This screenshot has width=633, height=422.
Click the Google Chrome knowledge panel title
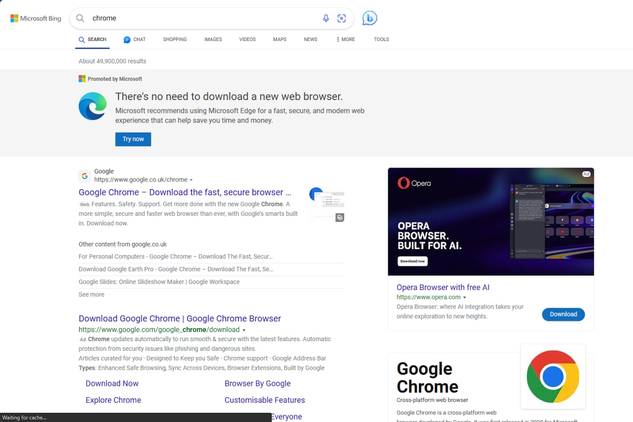point(428,378)
